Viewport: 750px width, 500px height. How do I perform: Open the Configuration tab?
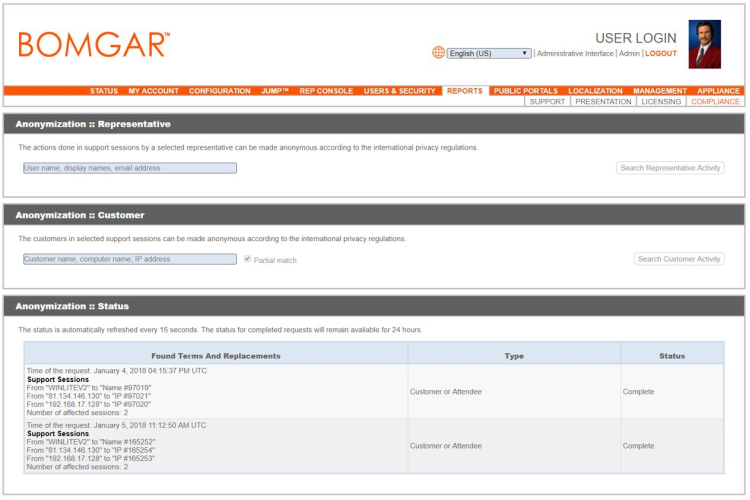pyautogui.click(x=219, y=91)
